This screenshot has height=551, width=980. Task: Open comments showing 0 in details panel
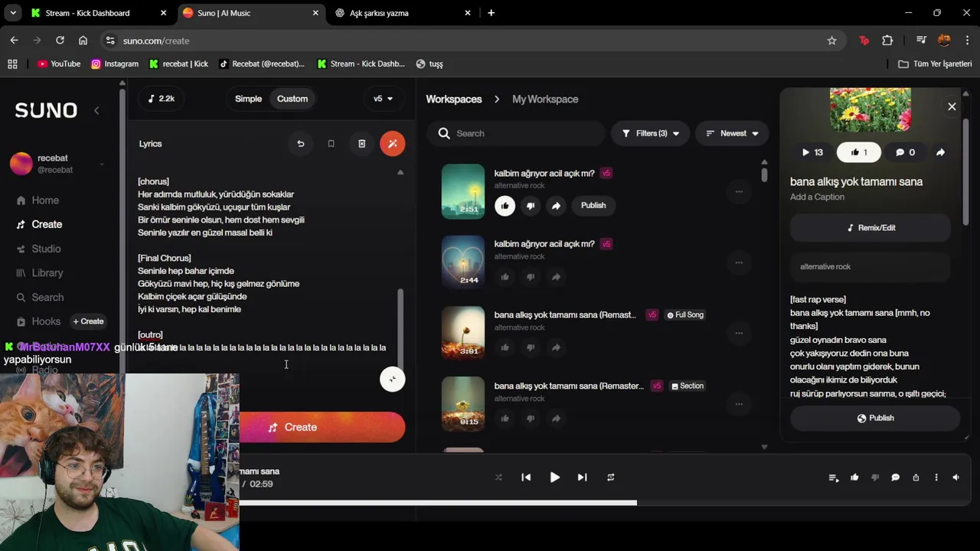pos(905,152)
